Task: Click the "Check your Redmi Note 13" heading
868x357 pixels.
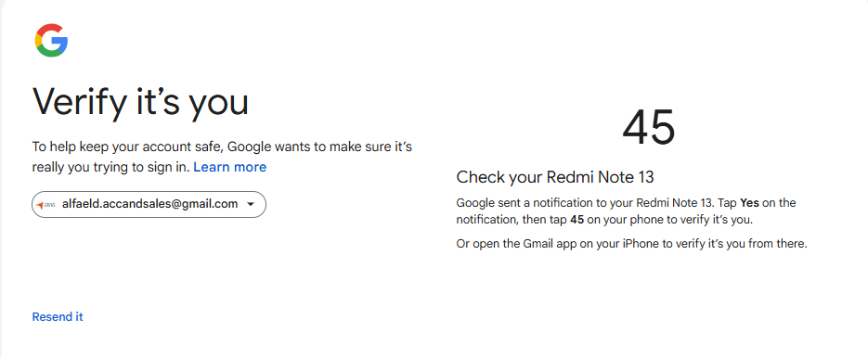Action: 555,177
